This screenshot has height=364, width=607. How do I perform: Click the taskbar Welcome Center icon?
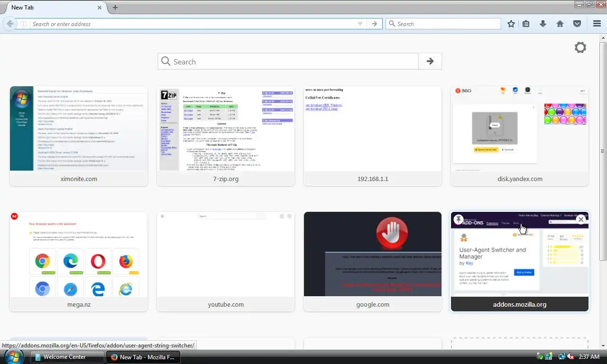37,357
